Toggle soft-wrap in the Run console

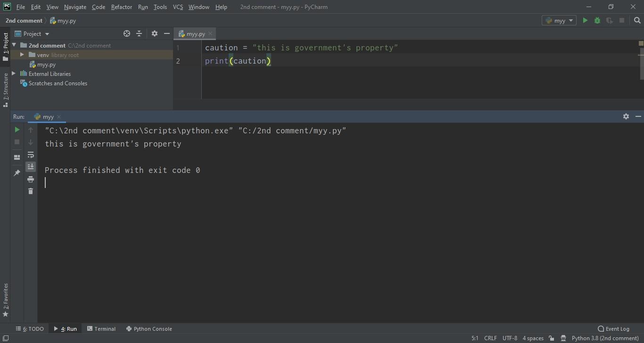pyautogui.click(x=31, y=155)
